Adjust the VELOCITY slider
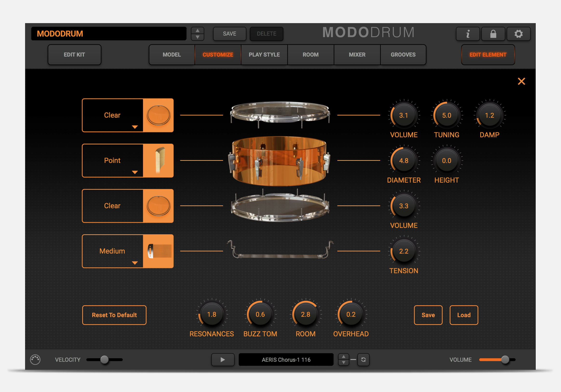Screen dimensions: 561x392 pyautogui.click(x=104, y=359)
